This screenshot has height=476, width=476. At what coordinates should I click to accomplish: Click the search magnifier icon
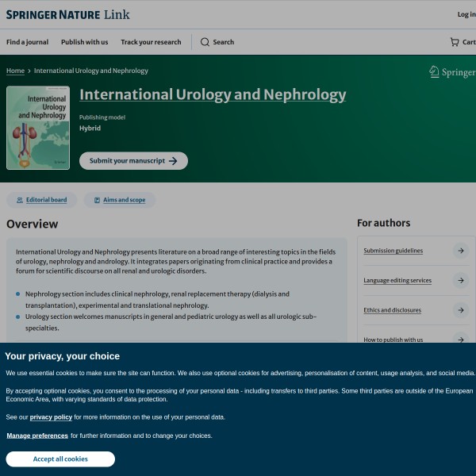click(205, 42)
